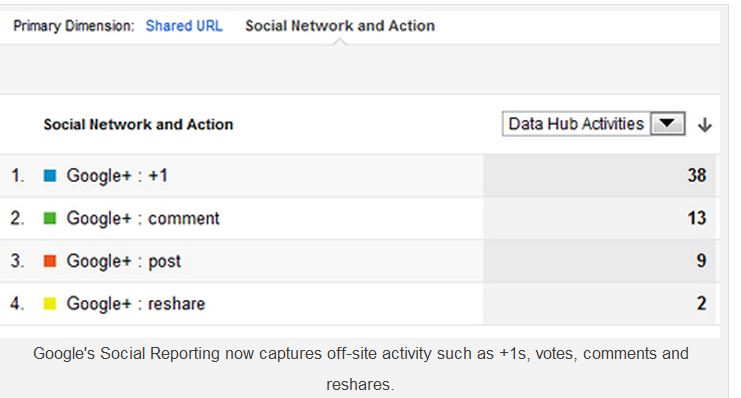Open the Google+ : comment row
The height and width of the screenshot is (398, 741).
coord(359,218)
